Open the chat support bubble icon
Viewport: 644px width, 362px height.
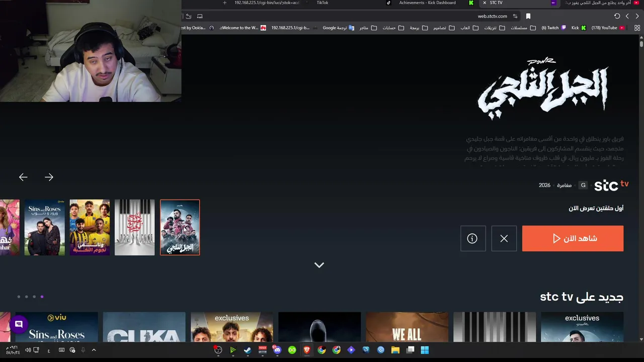[x=19, y=325]
